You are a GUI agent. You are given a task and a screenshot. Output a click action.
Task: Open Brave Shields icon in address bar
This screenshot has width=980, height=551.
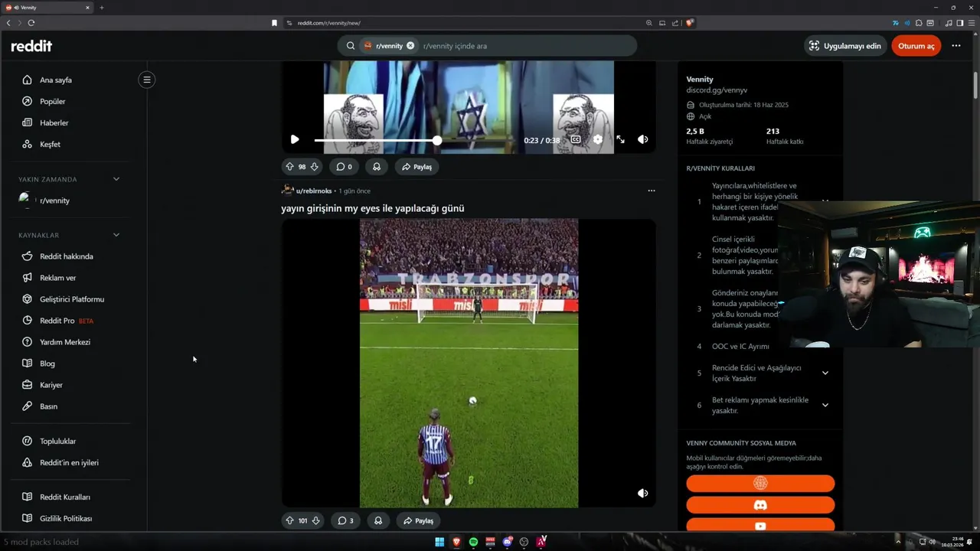click(x=690, y=23)
